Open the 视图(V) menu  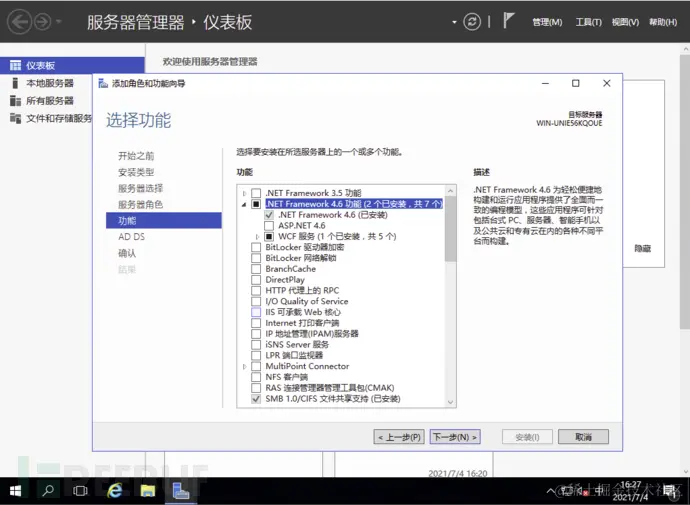tap(625, 22)
